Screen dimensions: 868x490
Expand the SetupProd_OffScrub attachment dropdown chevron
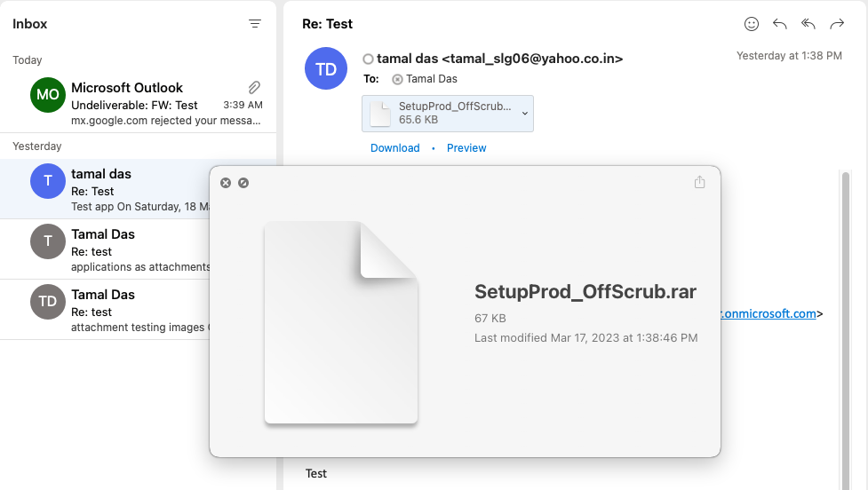(x=525, y=114)
